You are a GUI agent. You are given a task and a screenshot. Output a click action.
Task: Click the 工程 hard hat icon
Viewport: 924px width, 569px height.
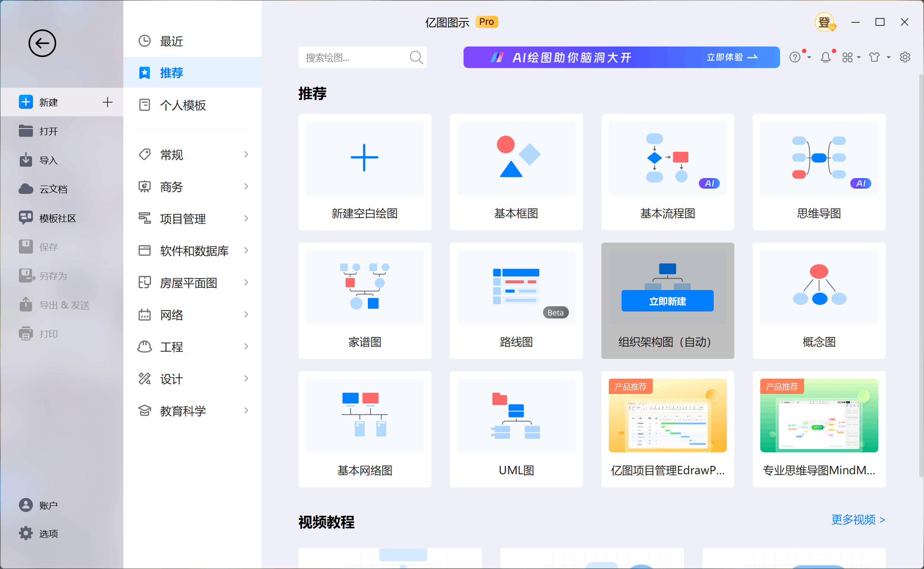pyautogui.click(x=144, y=347)
